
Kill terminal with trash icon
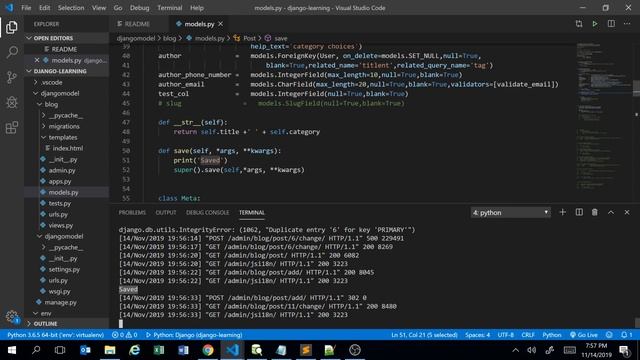point(595,212)
